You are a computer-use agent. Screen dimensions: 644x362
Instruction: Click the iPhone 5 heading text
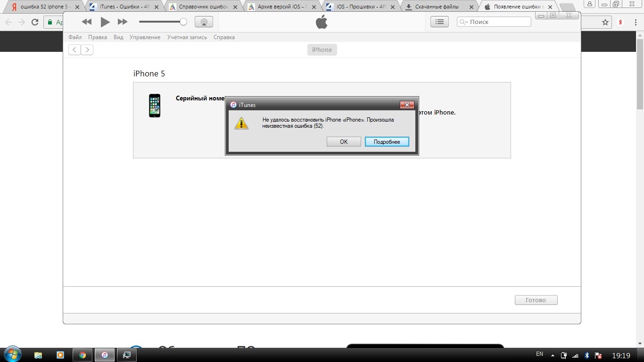click(149, 74)
